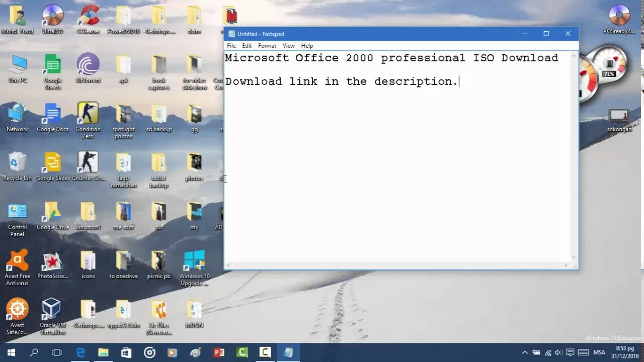
Task: Select the Muhd. Yusuf user folder
Action: 18,19
